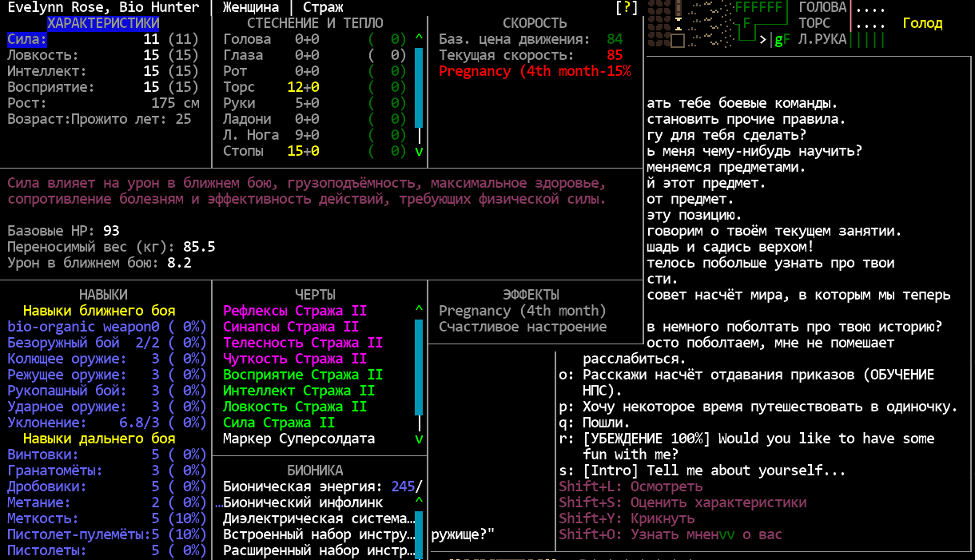The height and width of the screenshot is (560, 975).
Task: Select ЭФФЕКТЫ panel header
Action: point(531,295)
